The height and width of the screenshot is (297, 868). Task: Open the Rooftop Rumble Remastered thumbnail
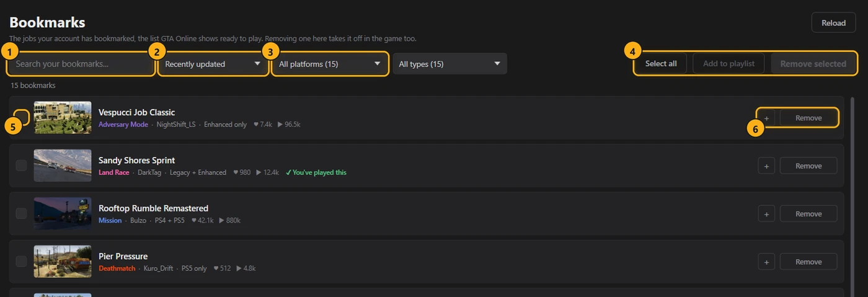coord(63,213)
